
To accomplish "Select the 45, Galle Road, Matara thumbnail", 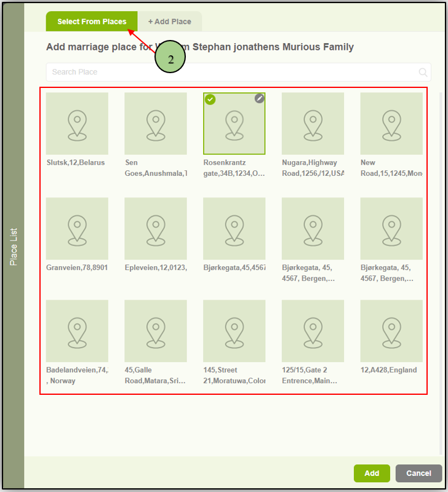I will pos(156,331).
